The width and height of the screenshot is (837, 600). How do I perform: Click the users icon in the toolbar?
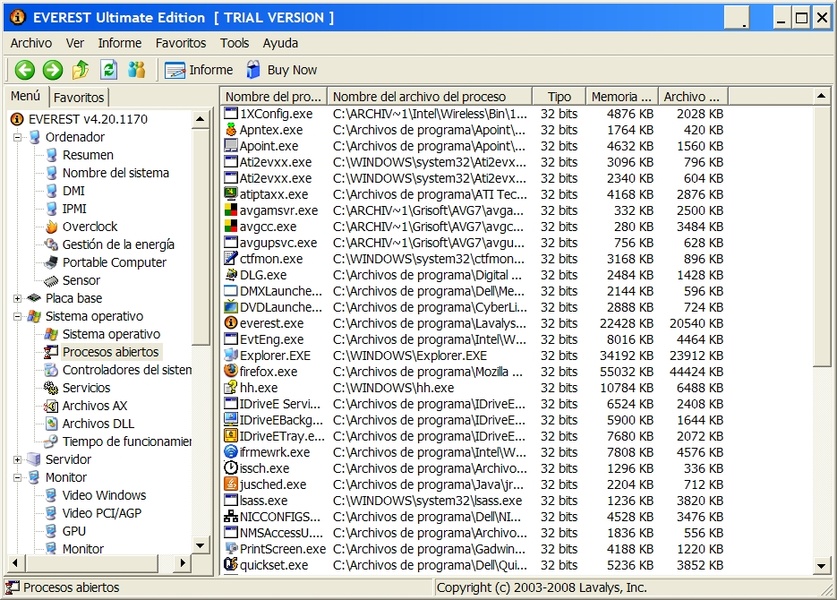tap(137, 70)
